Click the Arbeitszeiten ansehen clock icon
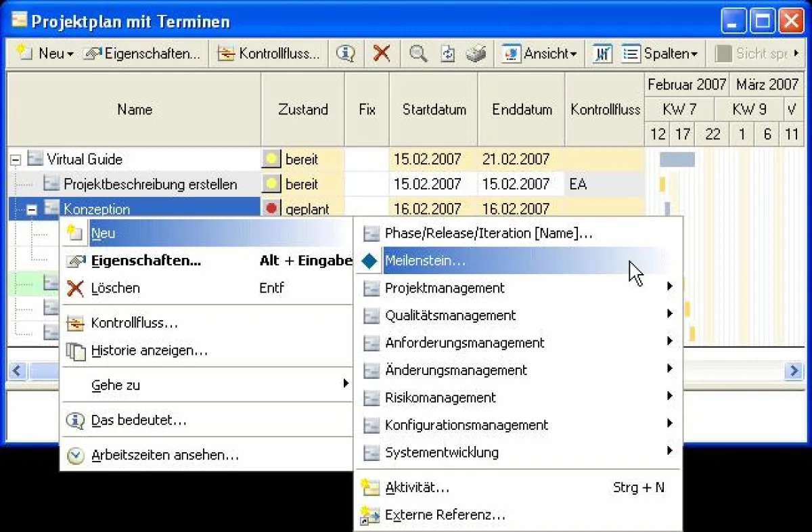This screenshot has width=812, height=532. point(76,455)
